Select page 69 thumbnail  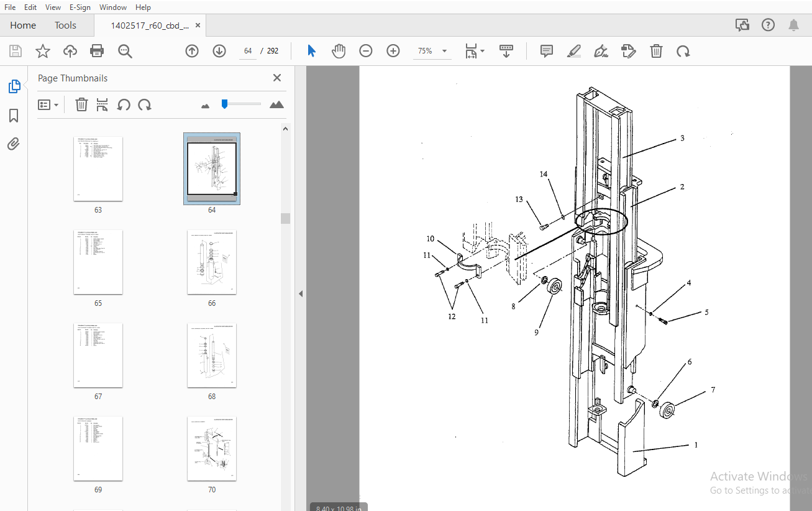tap(98, 449)
